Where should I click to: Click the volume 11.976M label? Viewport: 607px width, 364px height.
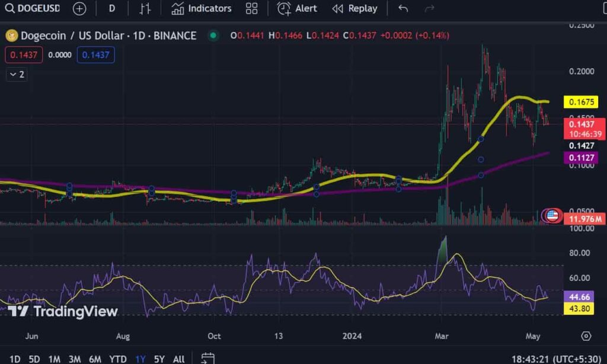pos(584,219)
